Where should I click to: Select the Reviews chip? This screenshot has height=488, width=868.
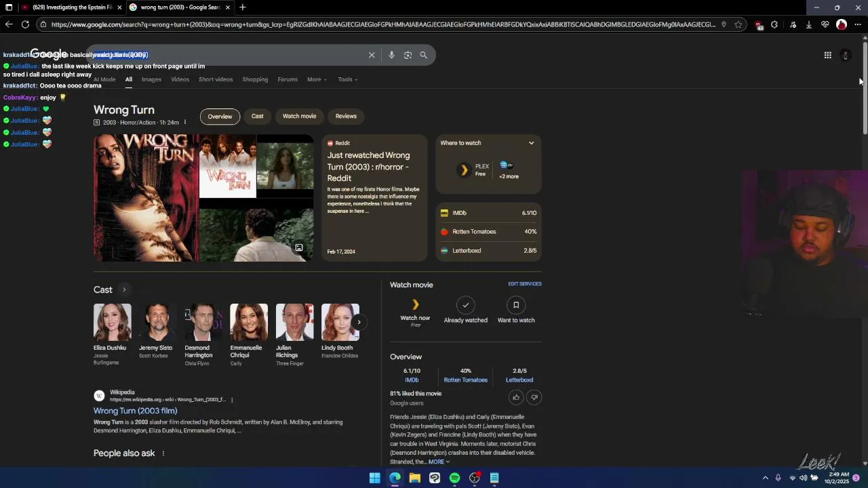(346, 116)
